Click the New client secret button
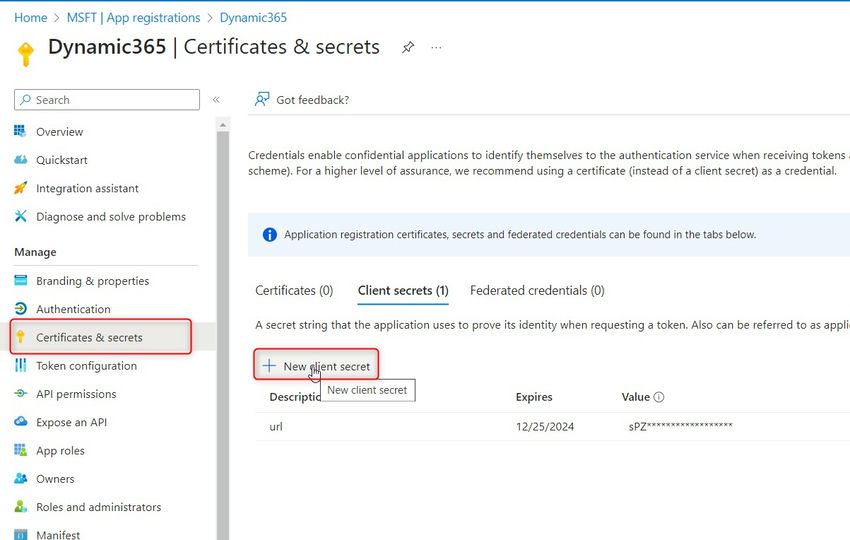 tap(316, 366)
